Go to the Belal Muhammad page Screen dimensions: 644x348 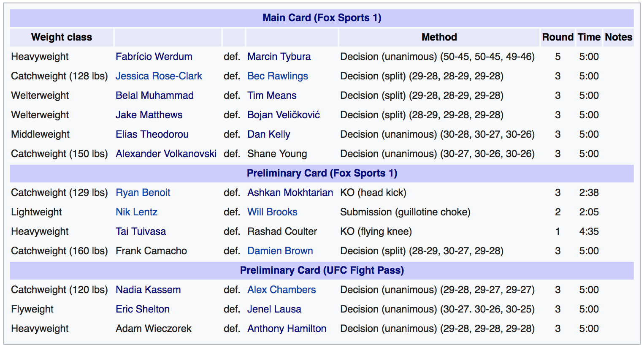point(155,95)
